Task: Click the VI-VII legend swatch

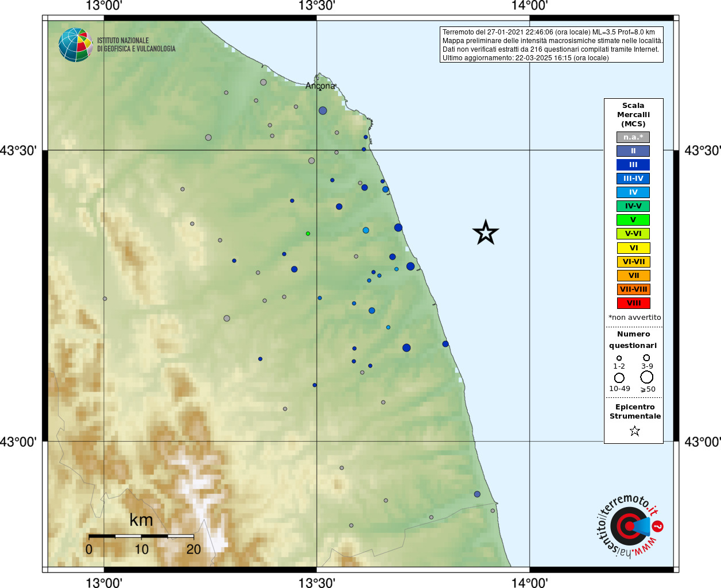Action: (633, 262)
